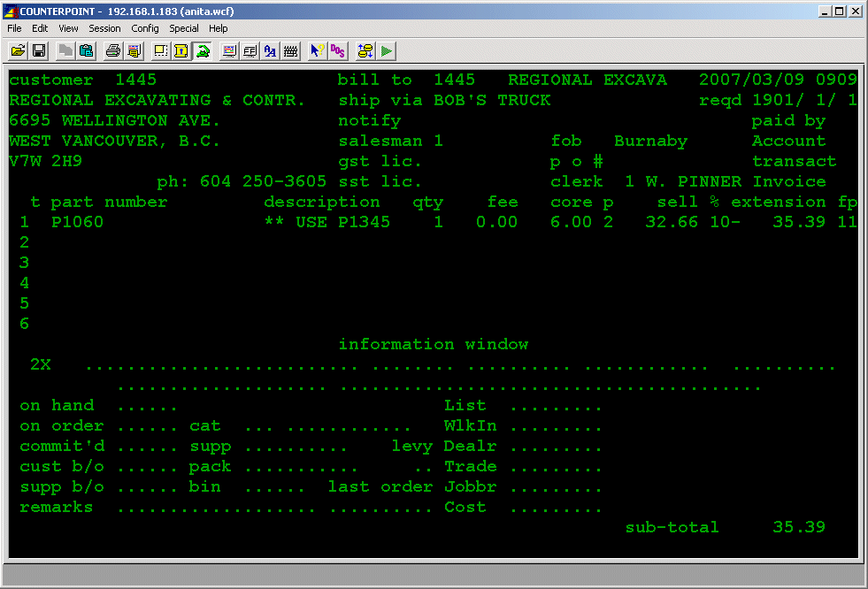Click the green play arrow icon
The height and width of the screenshot is (589, 868).
pyautogui.click(x=387, y=51)
